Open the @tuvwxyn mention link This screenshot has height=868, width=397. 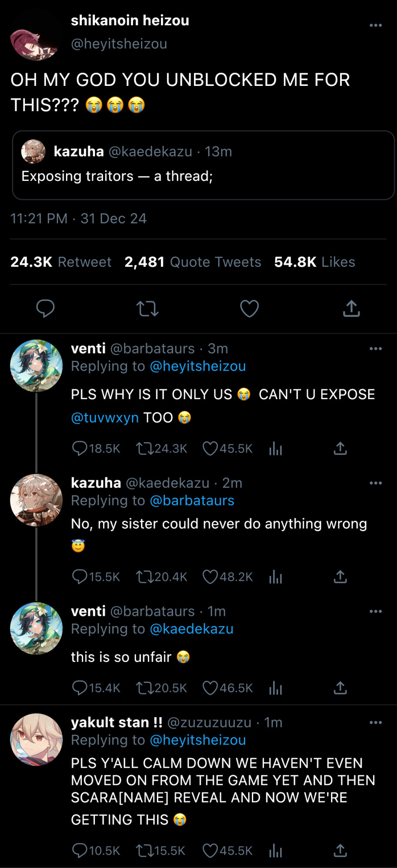click(x=105, y=417)
